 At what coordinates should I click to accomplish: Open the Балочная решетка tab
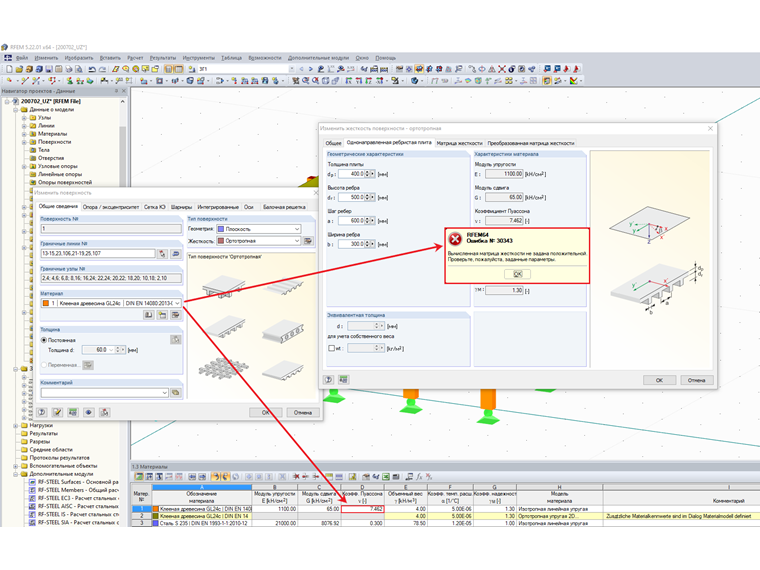coord(284,207)
